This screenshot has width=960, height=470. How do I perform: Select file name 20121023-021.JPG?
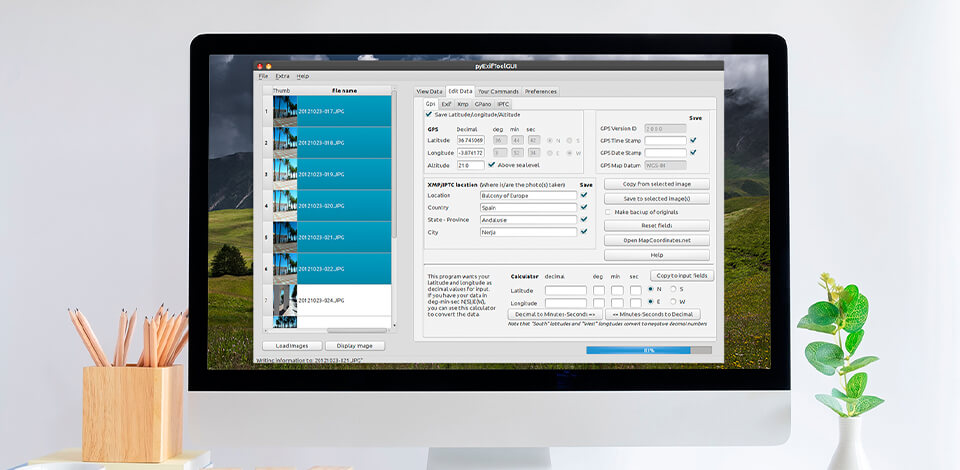[x=321, y=237]
